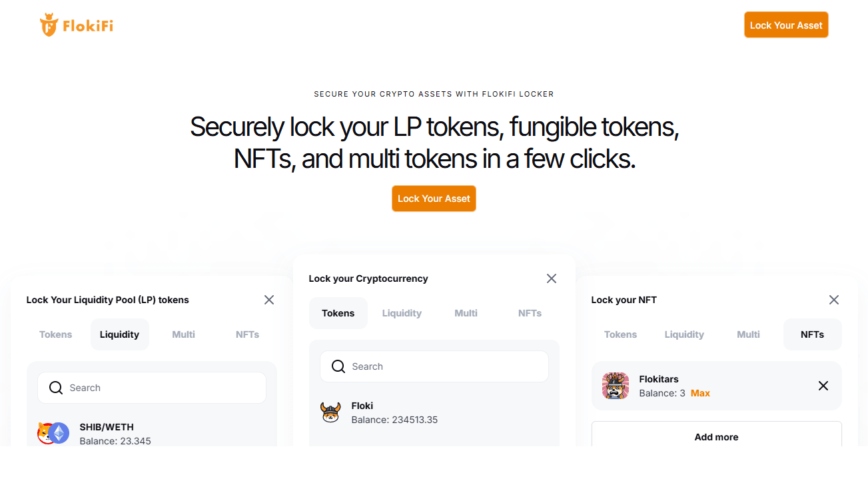Screen dimensions: 868x483
Task: Click the Search field in the LP tokens card
Action: 152,387
